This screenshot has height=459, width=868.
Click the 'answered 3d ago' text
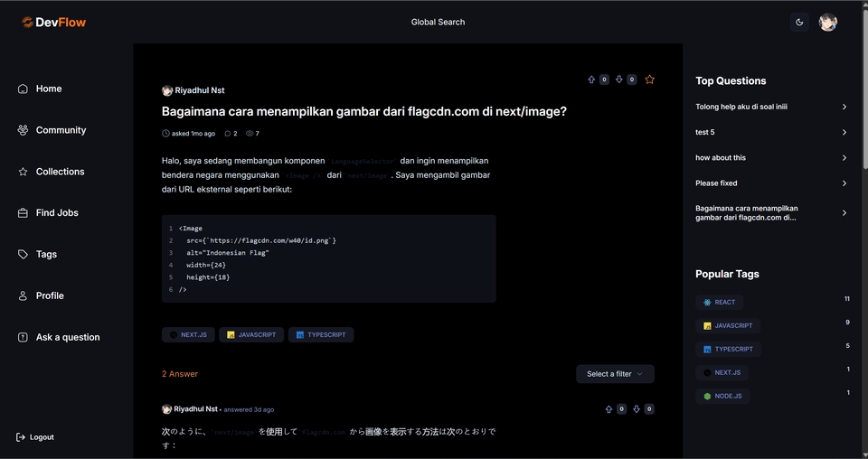pyautogui.click(x=249, y=410)
